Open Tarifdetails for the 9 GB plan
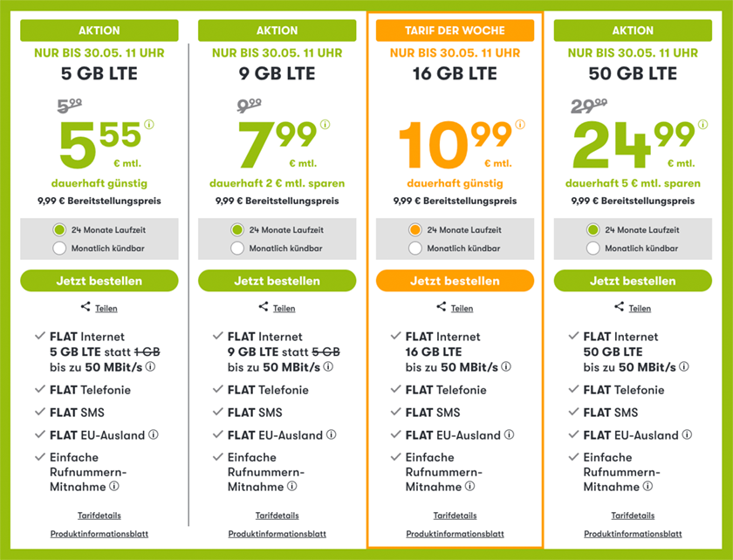The height and width of the screenshot is (560, 733). click(277, 516)
